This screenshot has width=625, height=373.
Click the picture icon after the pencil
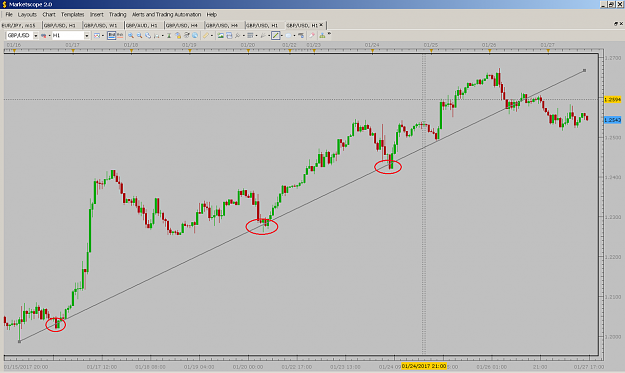click(220, 35)
